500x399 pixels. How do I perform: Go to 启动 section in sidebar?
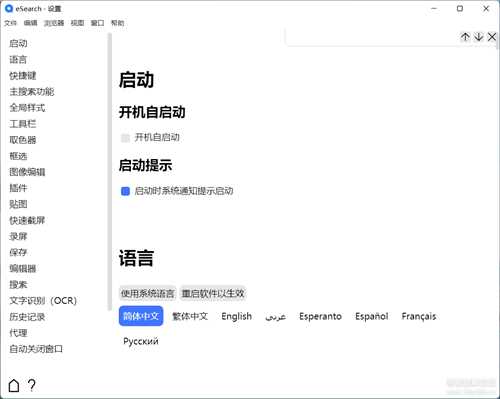tap(18, 43)
